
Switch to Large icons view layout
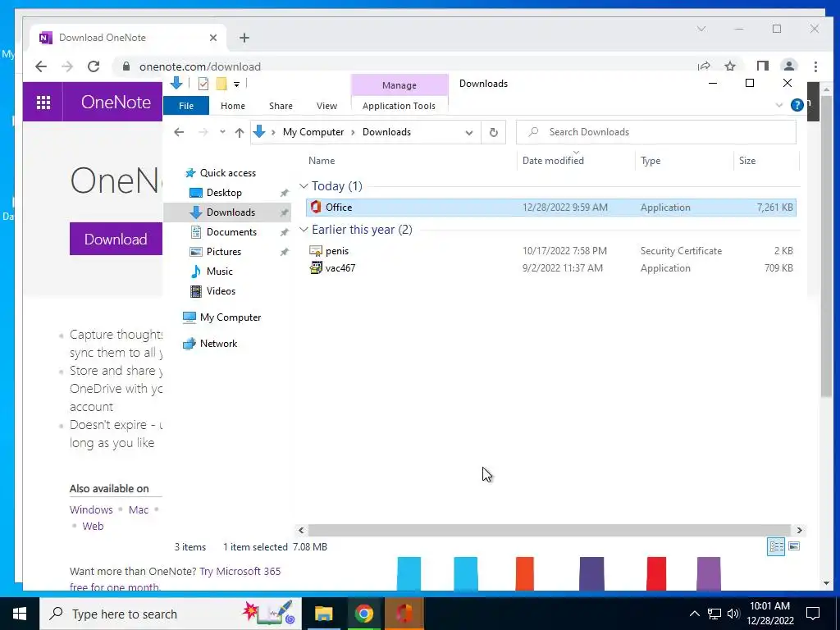794,546
